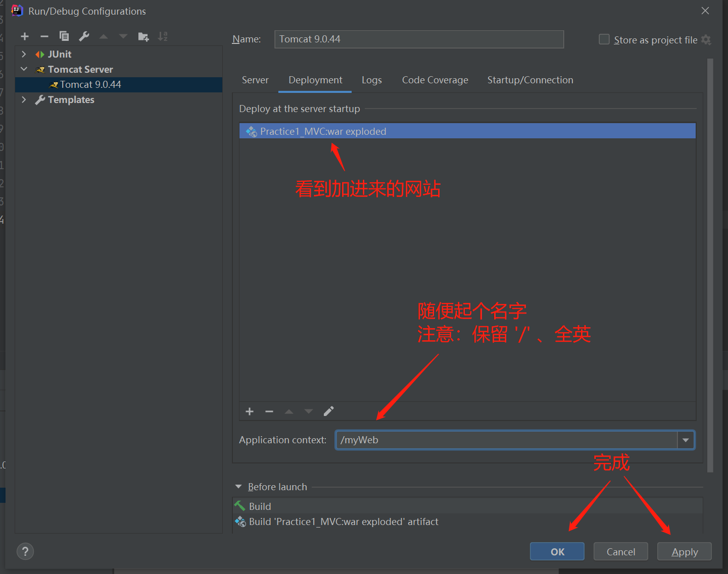The width and height of the screenshot is (728, 574).
Task: Switch to the Server tab
Action: pyautogui.click(x=255, y=80)
